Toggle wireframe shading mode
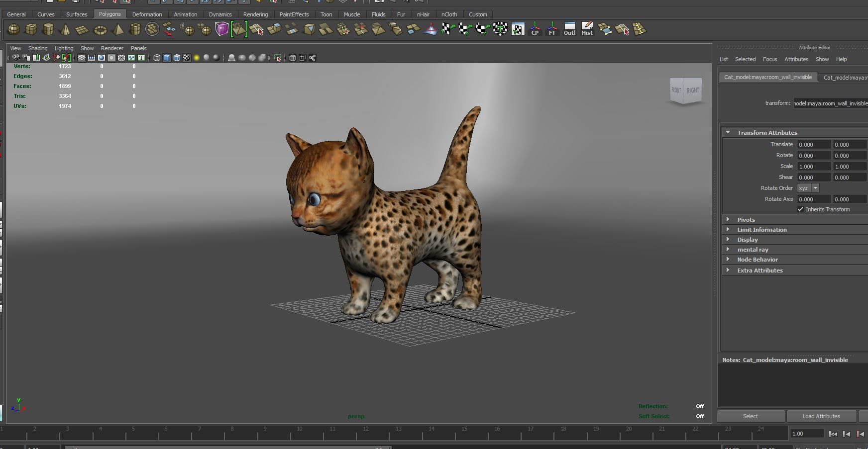Viewport: 868px width, 449px height. pos(157,58)
